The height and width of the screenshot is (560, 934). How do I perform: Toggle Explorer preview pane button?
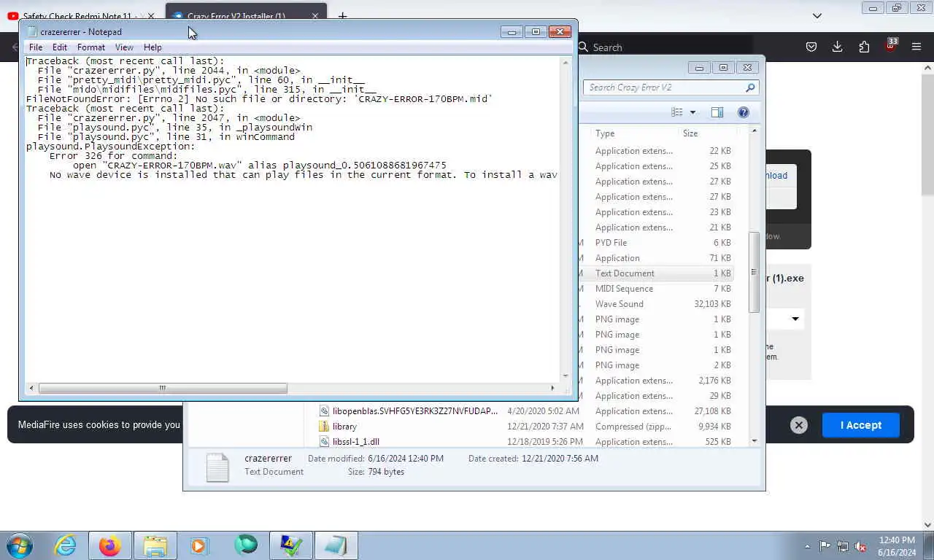coord(717,112)
